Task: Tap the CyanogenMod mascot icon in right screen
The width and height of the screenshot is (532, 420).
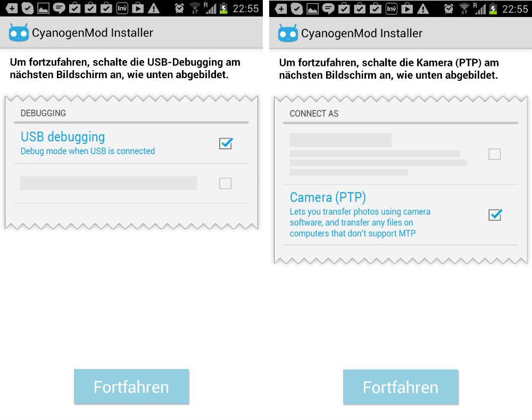Action: 288,33
